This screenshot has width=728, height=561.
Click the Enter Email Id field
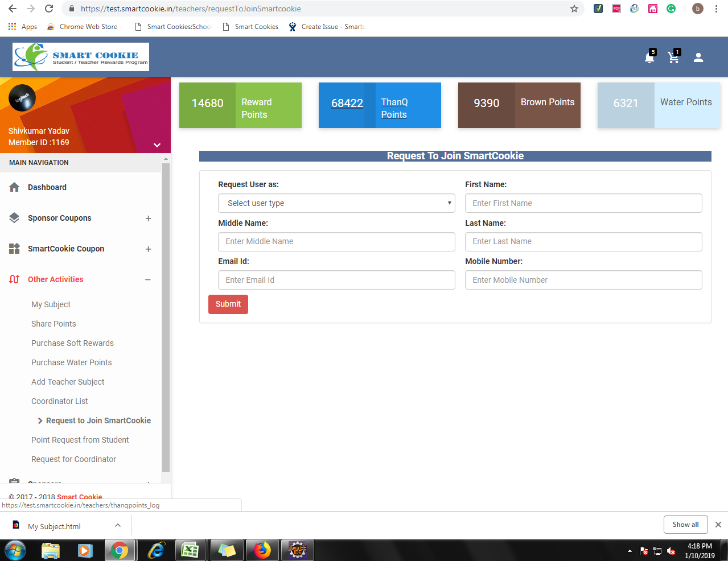(336, 280)
